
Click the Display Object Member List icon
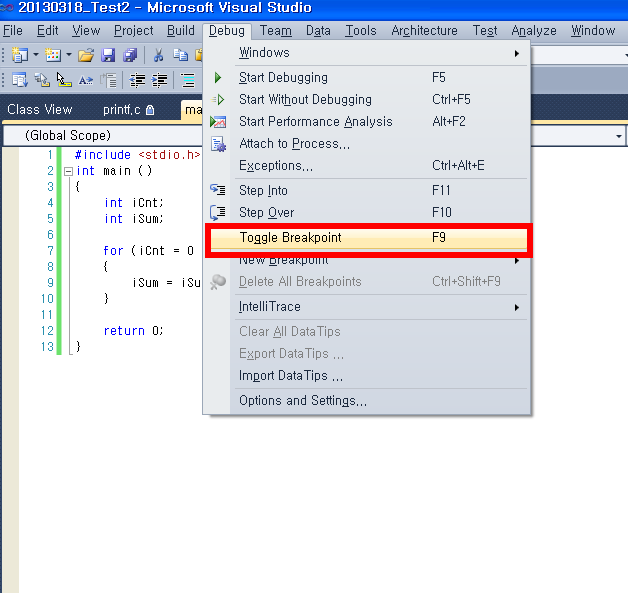click(19, 80)
